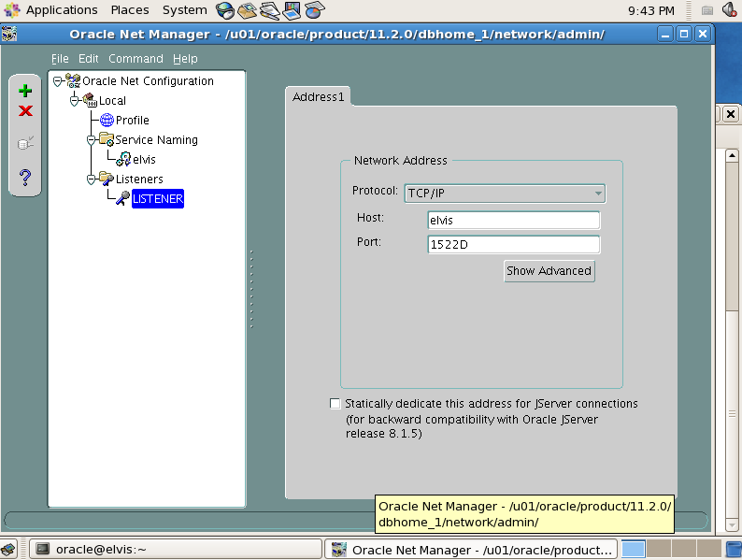Select the Service Naming tree item
This screenshot has width=742, height=560.
point(157,140)
